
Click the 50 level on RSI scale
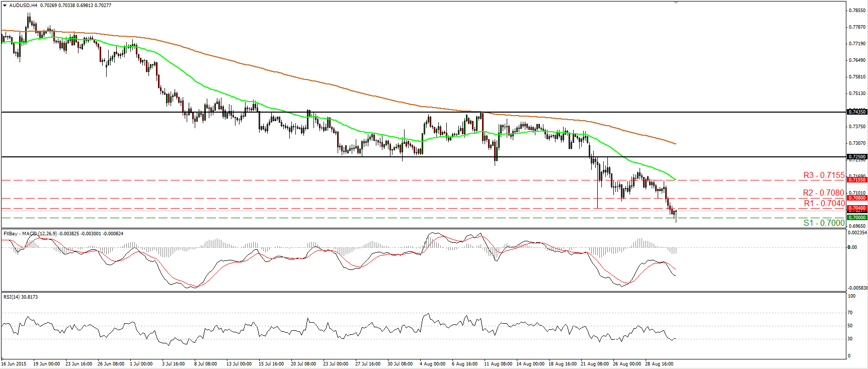[850, 326]
